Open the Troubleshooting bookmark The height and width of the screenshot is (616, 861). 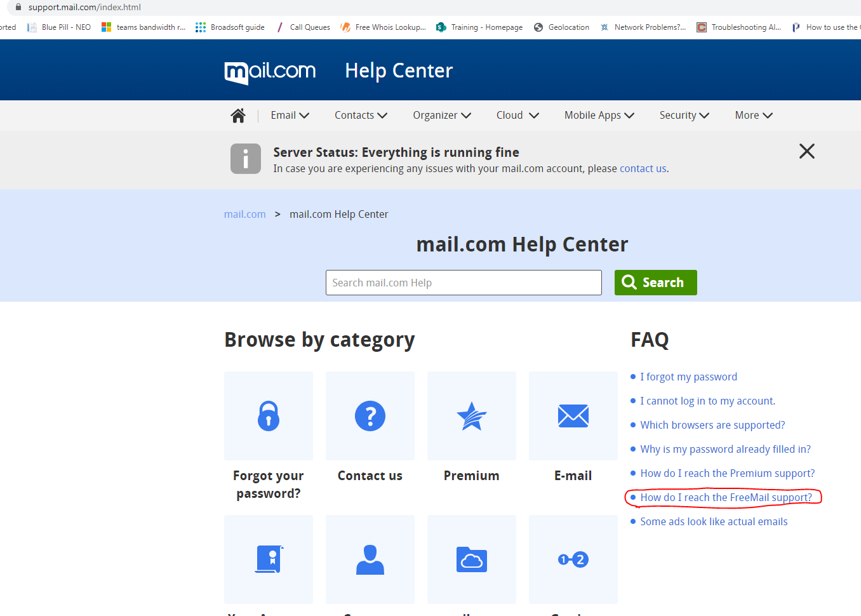(x=739, y=27)
